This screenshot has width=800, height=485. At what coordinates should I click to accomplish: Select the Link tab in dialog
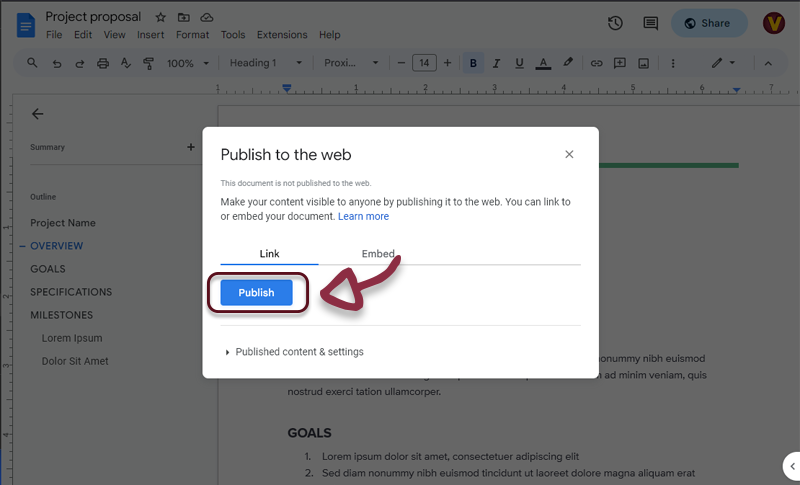click(269, 254)
